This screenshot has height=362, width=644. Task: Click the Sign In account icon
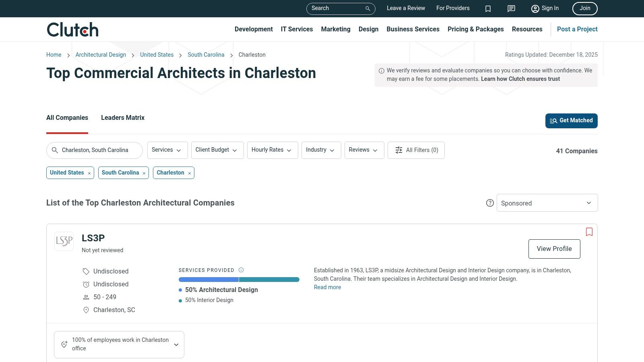point(535,8)
